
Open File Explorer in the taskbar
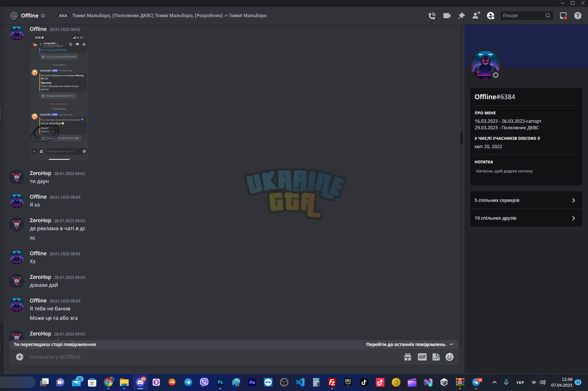click(x=124, y=382)
